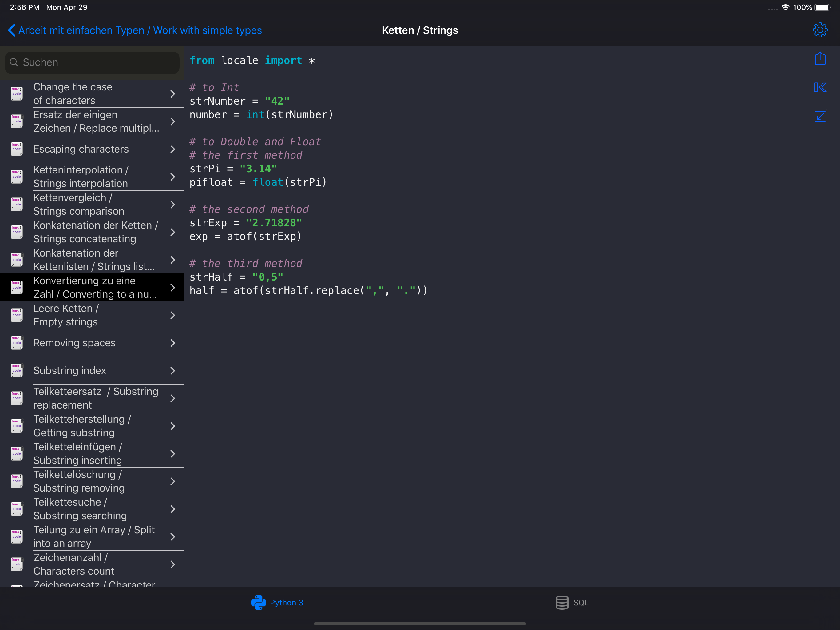
Task: Click the collapse sidebar arrow icon
Action: point(820,87)
